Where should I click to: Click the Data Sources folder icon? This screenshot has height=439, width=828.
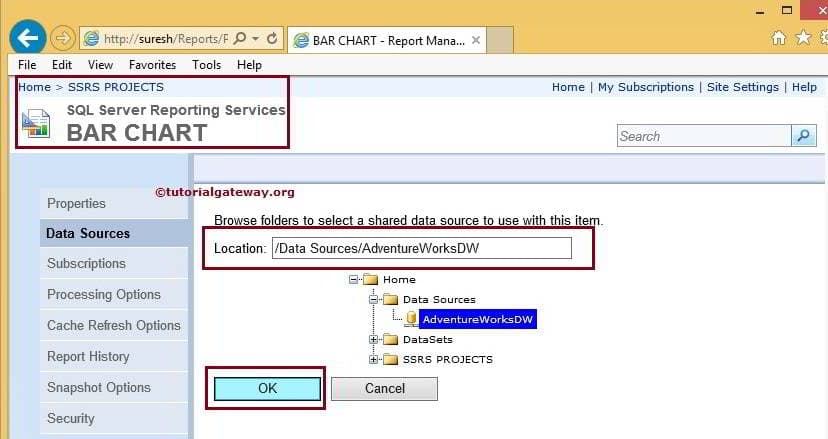[x=390, y=300]
